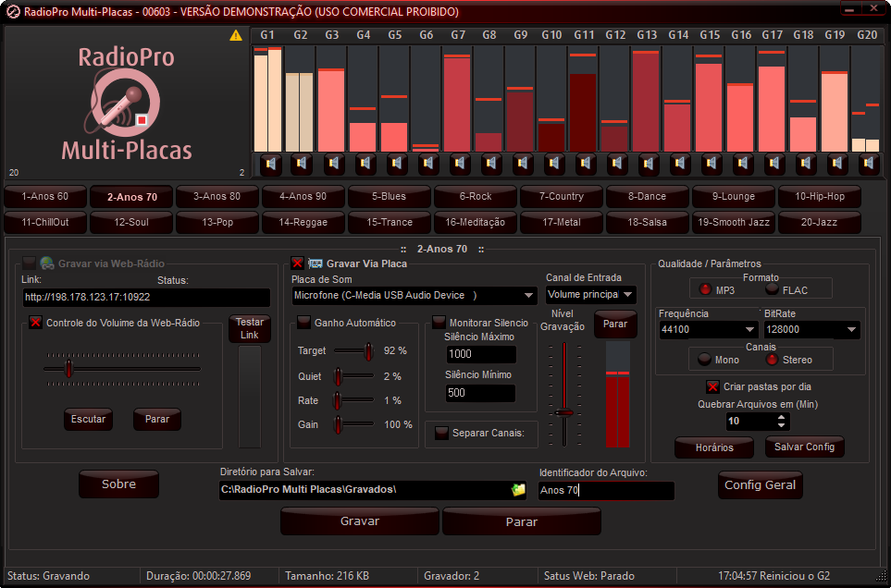The image size is (891, 588).
Task: Click the Silêncio Máximo input field
Action: pyautogui.click(x=481, y=354)
